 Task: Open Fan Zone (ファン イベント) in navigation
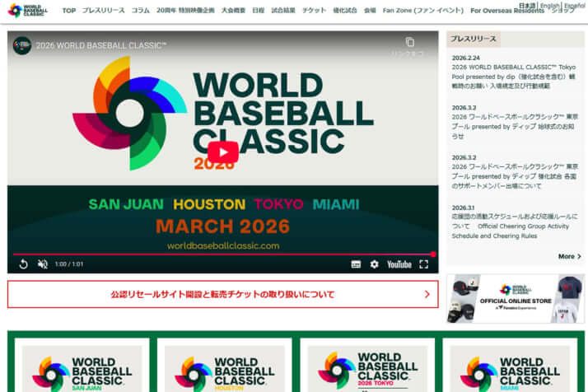423,11
